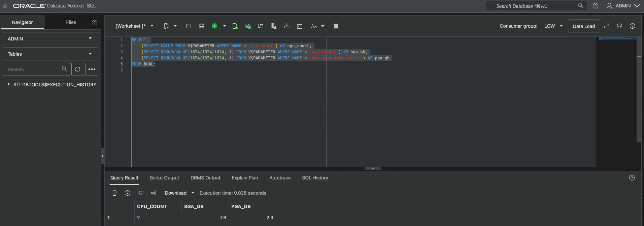
Task: Select the Query Result tab
Action: tap(124, 178)
